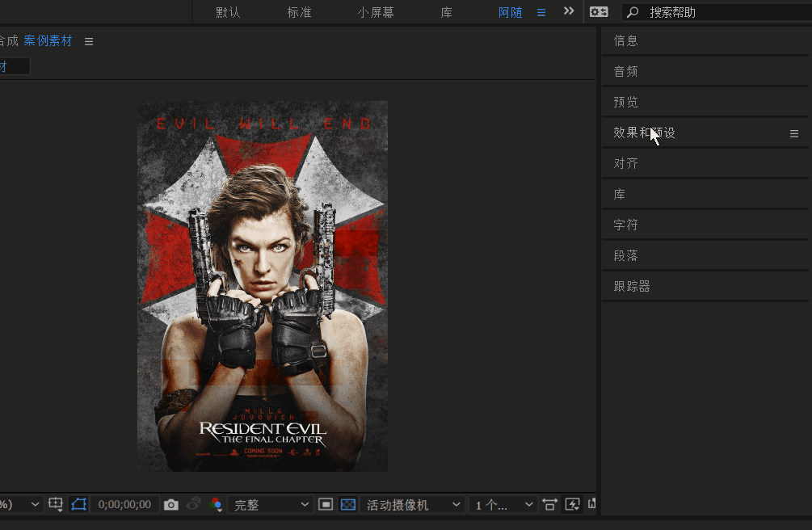Open the composition panel menu icon

pos(89,41)
